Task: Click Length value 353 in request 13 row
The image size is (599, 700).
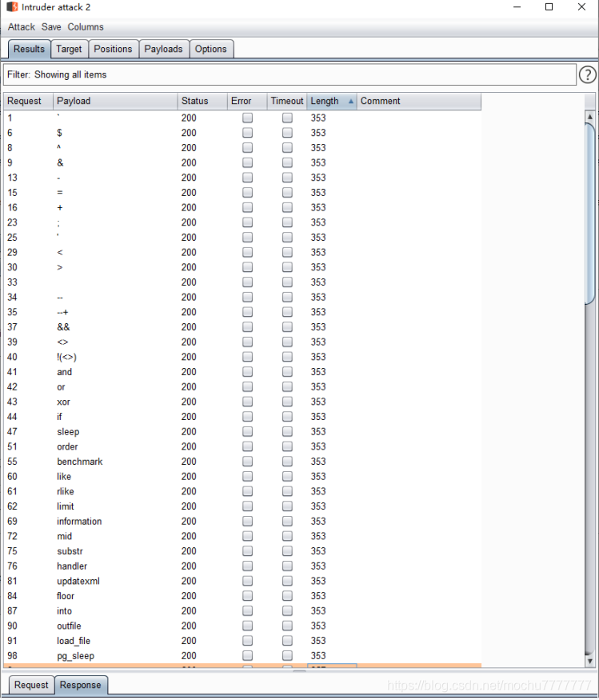Action: click(318, 178)
